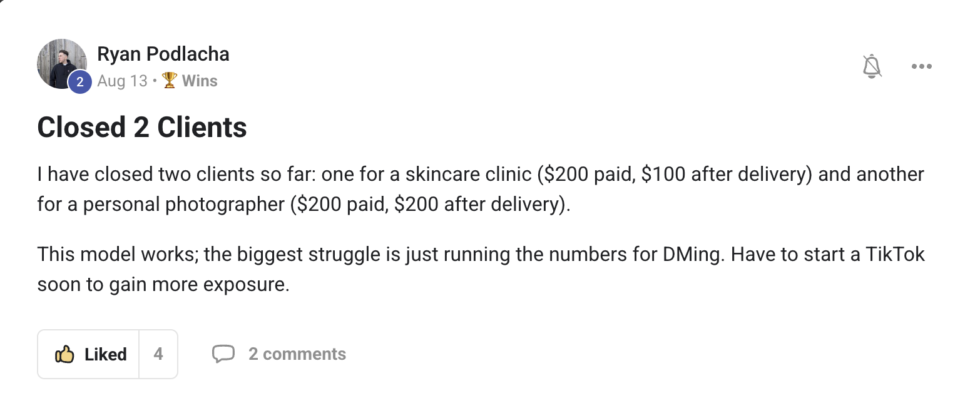Viewport: 980px width, 398px height.
Task: Click the level 2 badge on the avatar
Action: coord(79,81)
